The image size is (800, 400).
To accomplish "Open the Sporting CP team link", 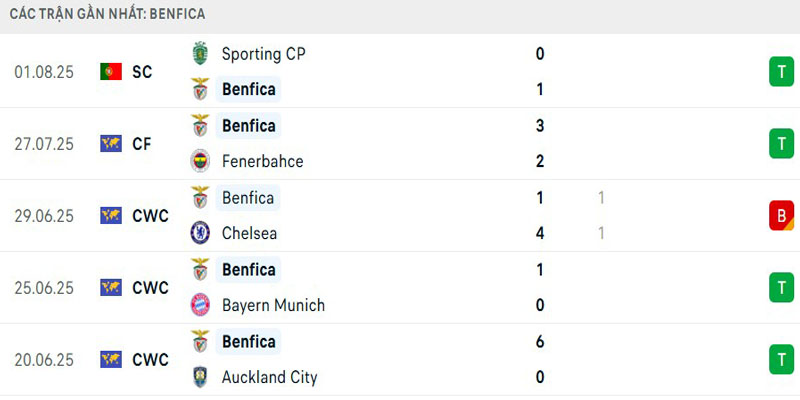I will pos(264,54).
